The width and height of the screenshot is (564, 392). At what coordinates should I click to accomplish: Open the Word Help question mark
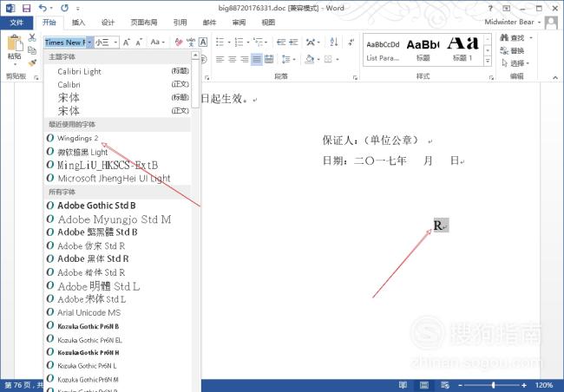click(490, 9)
